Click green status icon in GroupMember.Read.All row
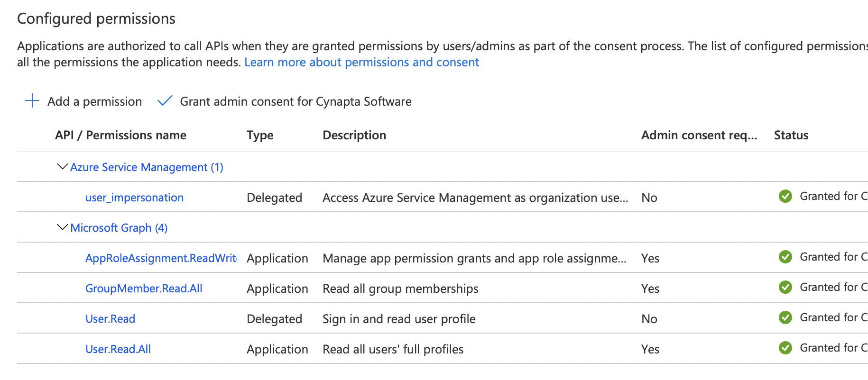The height and width of the screenshot is (380, 868). [785, 287]
